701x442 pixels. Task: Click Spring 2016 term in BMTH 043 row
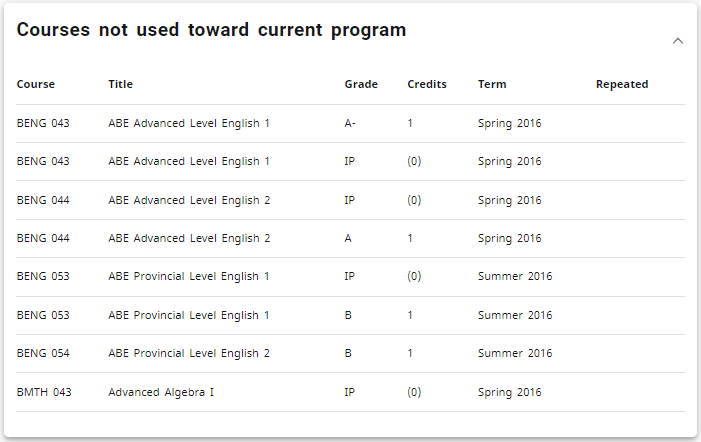tap(510, 392)
